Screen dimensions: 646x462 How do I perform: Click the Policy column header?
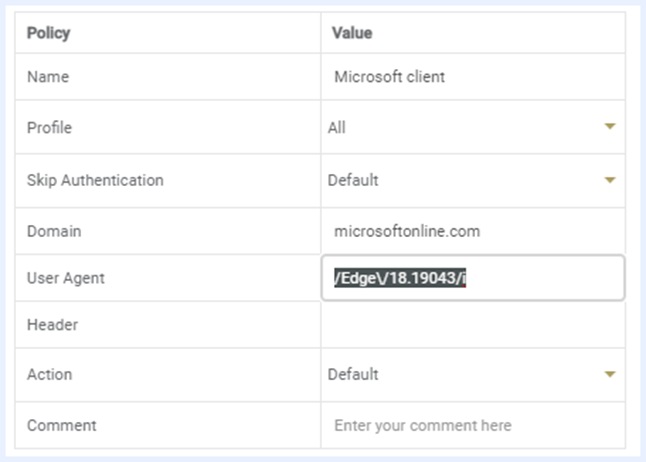pyautogui.click(x=49, y=33)
